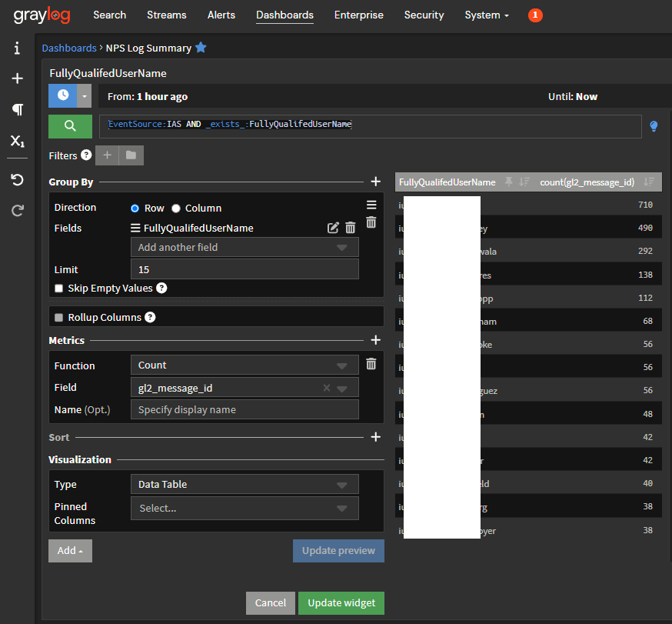Select the Column direction radio button
This screenshot has width=672, height=624.
(176, 209)
